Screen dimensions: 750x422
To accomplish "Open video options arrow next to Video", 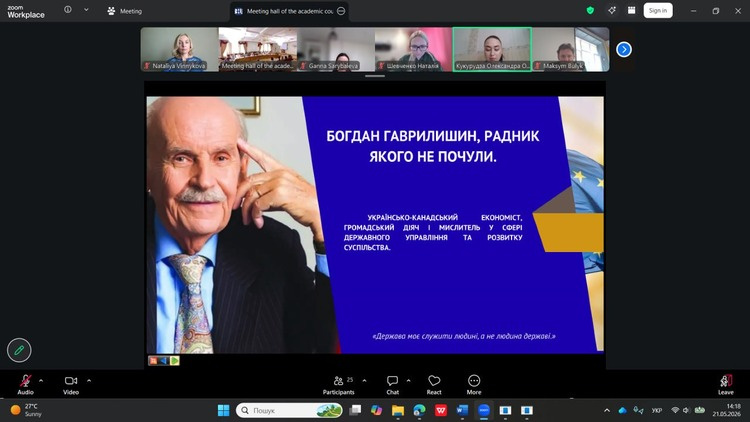I will (x=89, y=381).
